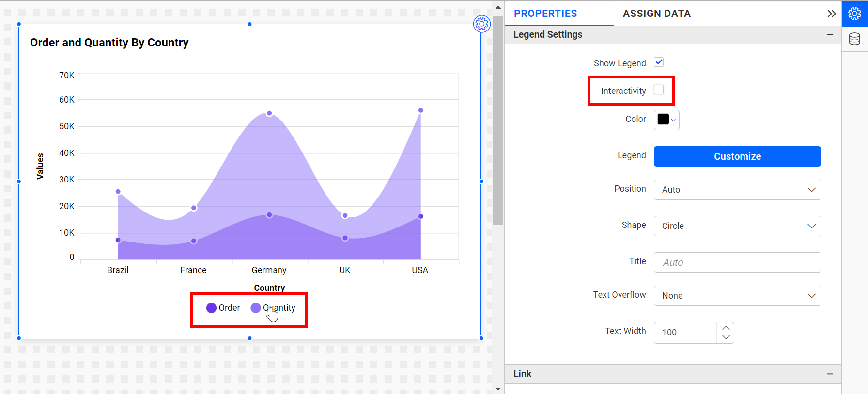The height and width of the screenshot is (394, 868).
Task: Click the Properties gear icon in sidebar
Action: (x=854, y=14)
